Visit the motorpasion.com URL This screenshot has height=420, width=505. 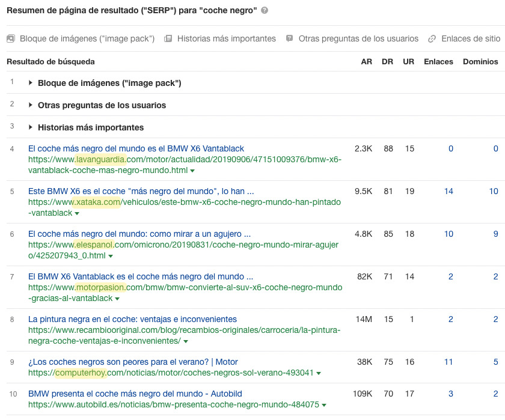(185, 293)
